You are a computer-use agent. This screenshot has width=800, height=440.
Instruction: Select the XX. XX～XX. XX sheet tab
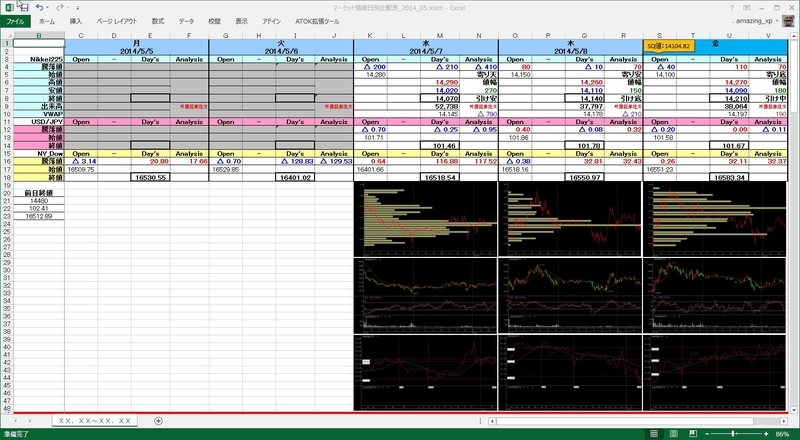[x=95, y=421]
